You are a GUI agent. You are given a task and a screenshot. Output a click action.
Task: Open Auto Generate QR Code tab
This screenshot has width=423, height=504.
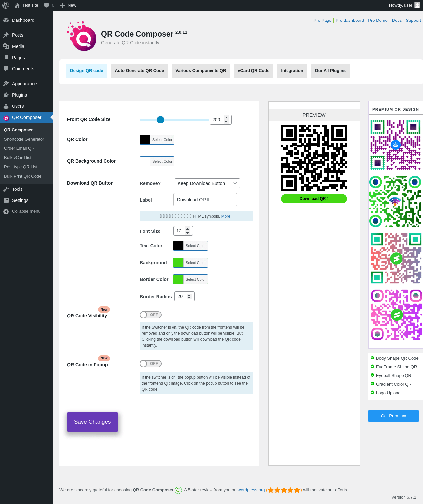(139, 71)
